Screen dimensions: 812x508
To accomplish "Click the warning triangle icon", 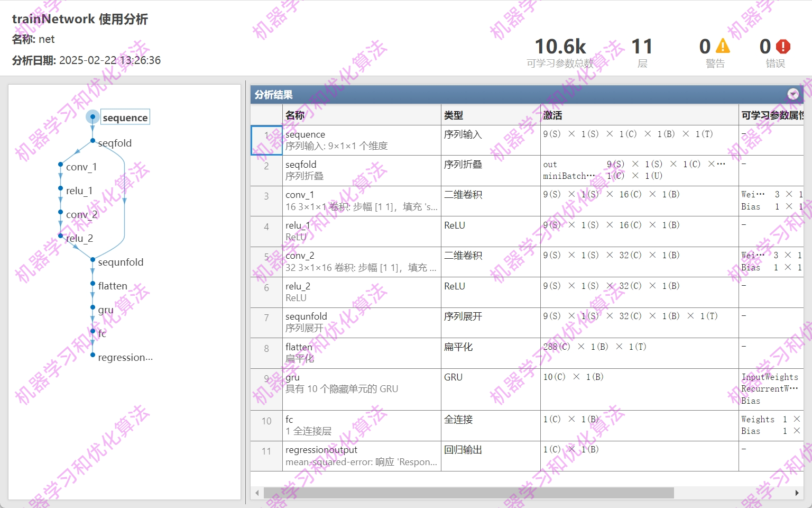I will click(723, 47).
